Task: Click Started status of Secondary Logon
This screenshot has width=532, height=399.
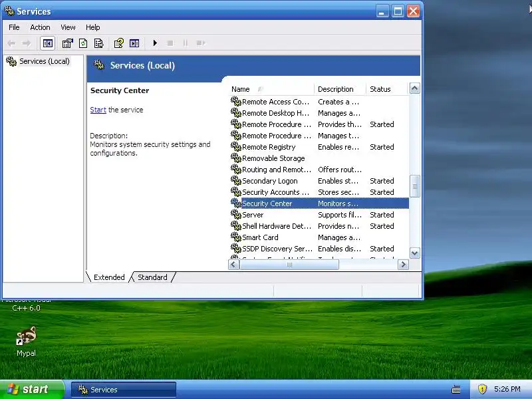Action: point(382,181)
